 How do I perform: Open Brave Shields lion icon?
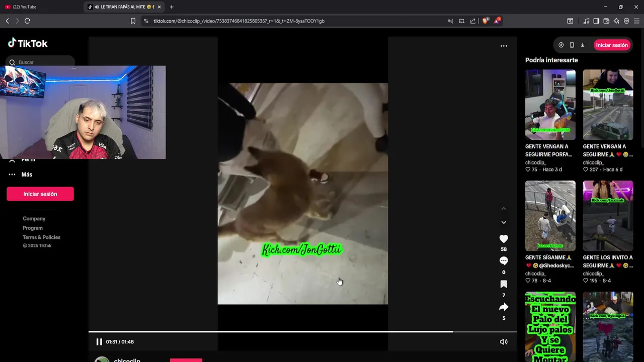[485, 21]
